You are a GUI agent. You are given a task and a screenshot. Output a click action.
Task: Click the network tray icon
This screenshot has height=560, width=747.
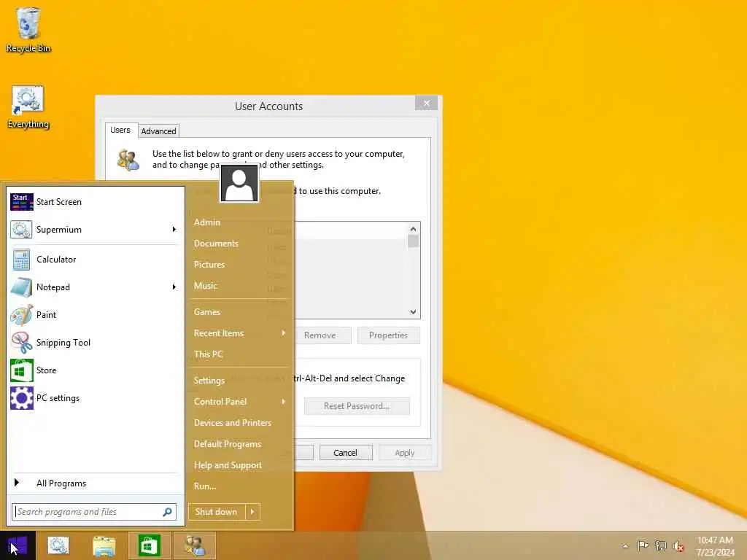point(660,545)
